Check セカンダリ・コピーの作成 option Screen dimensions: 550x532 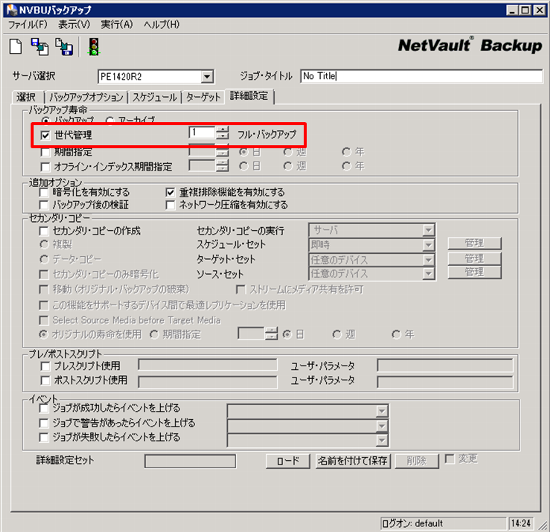(x=44, y=231)
